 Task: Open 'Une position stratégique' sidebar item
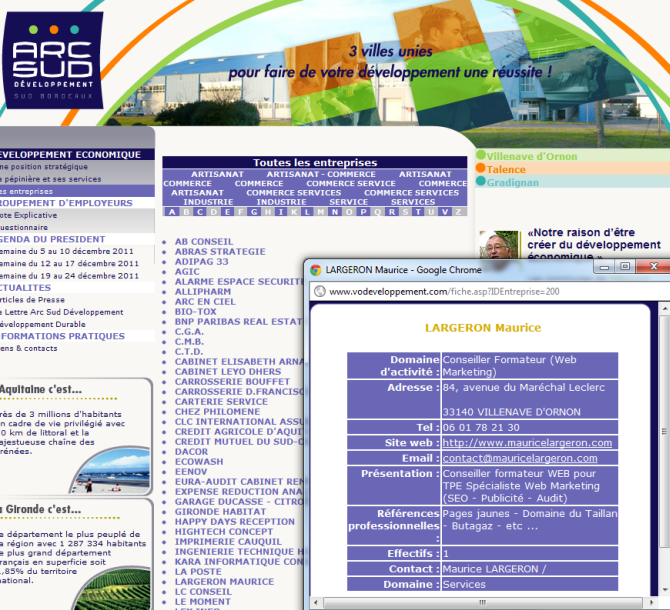click(44, 167)
